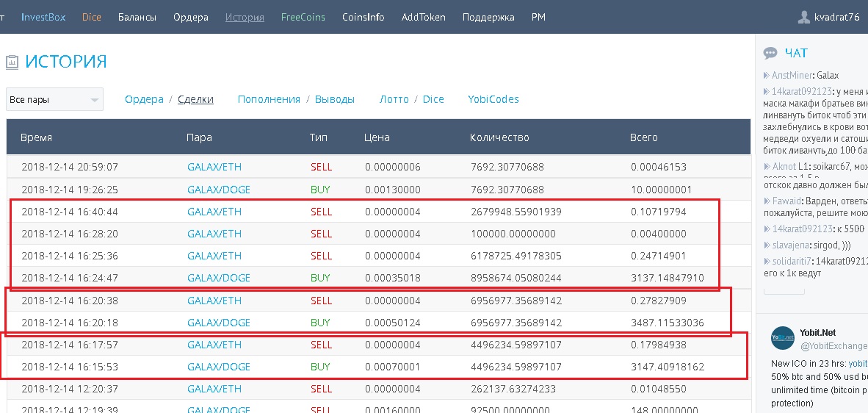
Task: Switch to the Сделки history tab
Action: [195, 100]
